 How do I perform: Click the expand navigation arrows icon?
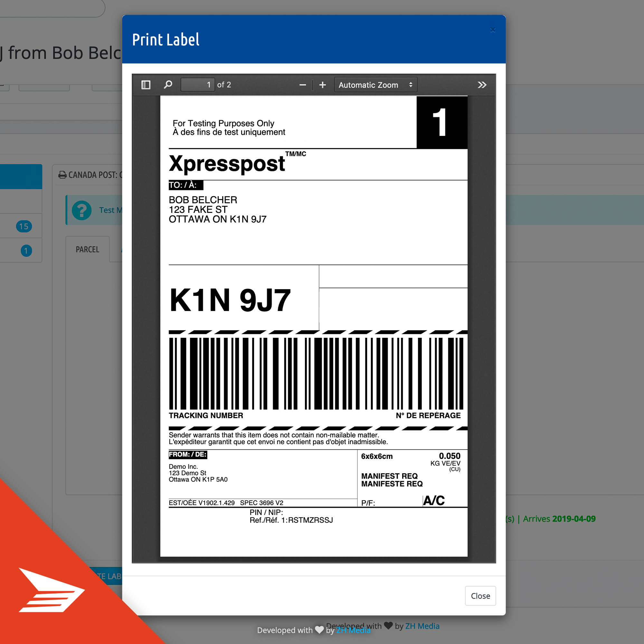(484, 84)
